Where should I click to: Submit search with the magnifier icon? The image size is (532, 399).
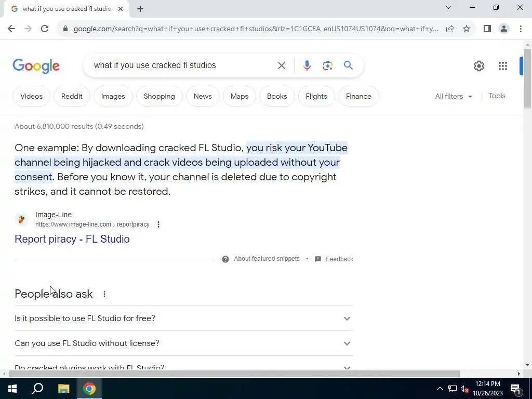tap(349, 65)
